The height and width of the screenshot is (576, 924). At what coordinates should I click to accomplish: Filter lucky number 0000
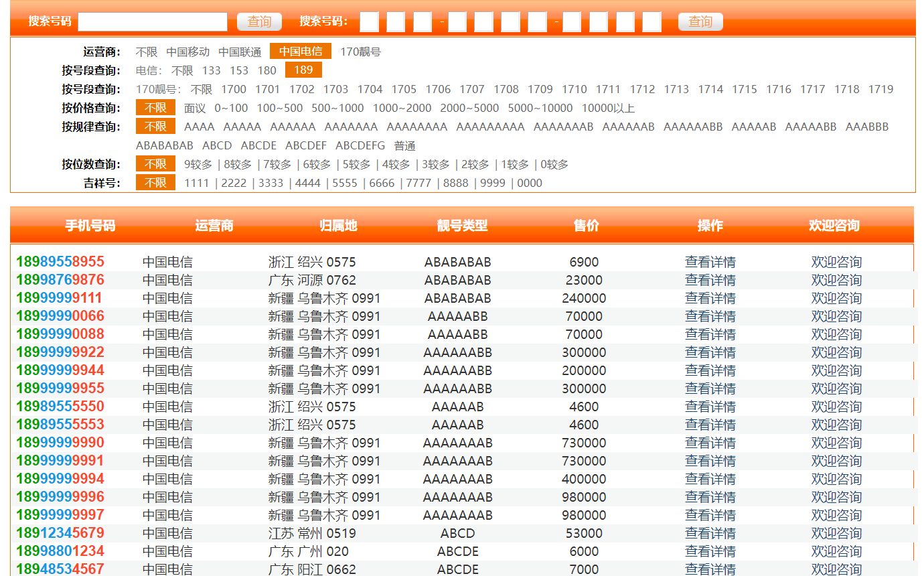[530, 183]
